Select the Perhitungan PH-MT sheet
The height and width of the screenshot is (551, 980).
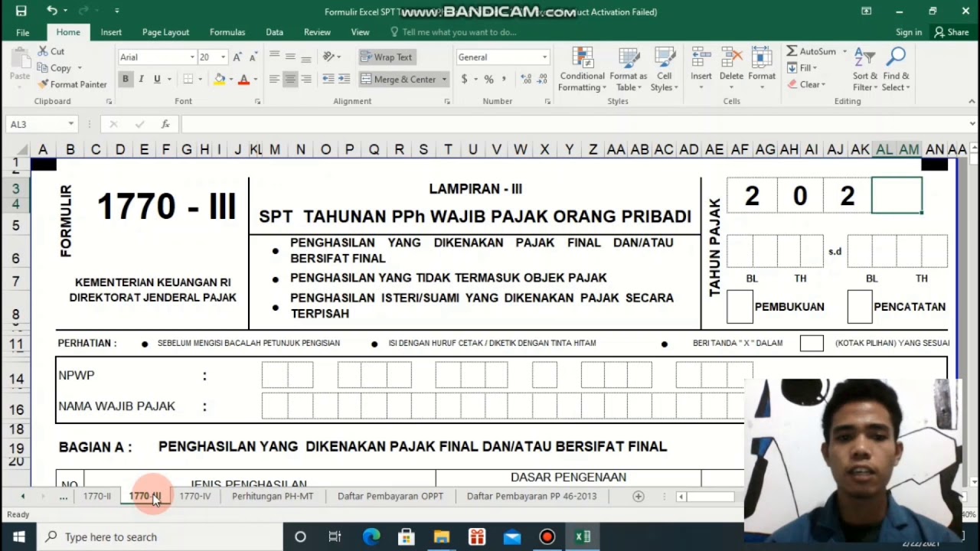[273, 496]
